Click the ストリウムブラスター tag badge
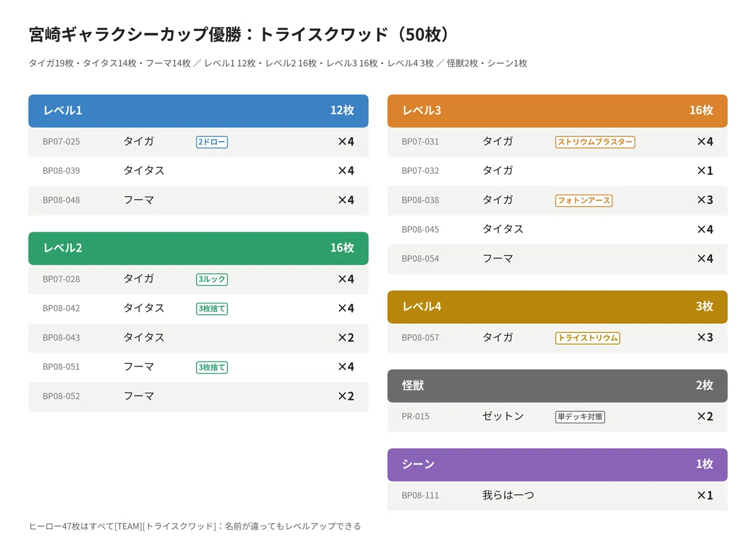Image resolution: width=756 pixels, height=548 pixels. 595,142
